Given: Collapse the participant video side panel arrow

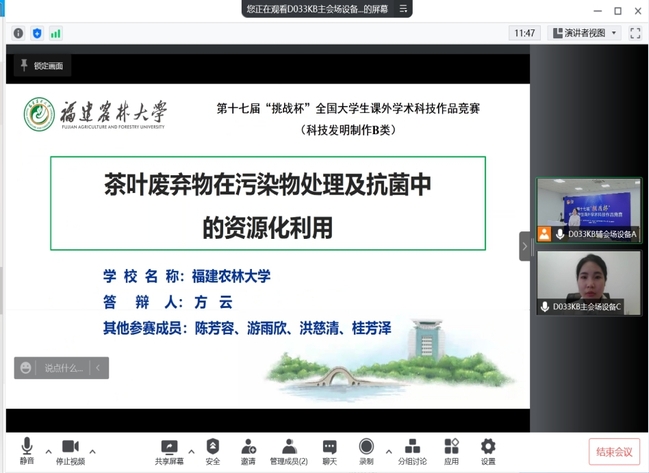Looking at the screenshot, I should point(524,246).
